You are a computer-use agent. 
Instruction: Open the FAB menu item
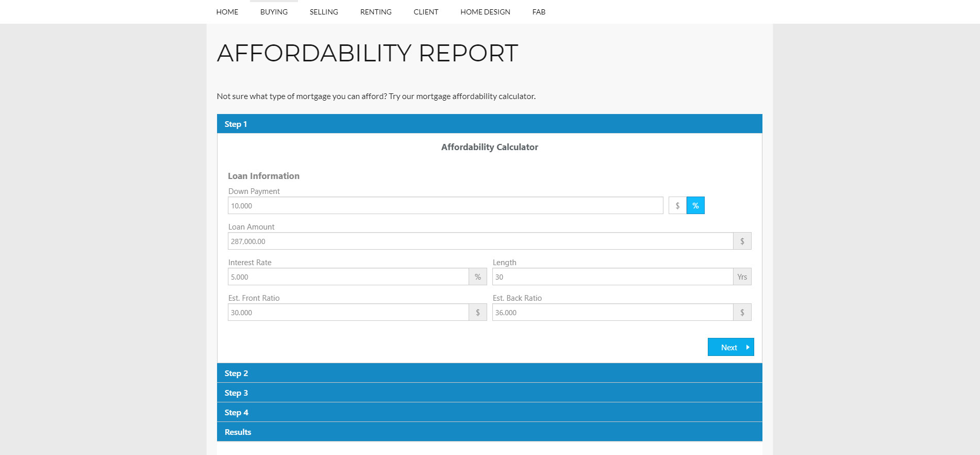539,12
